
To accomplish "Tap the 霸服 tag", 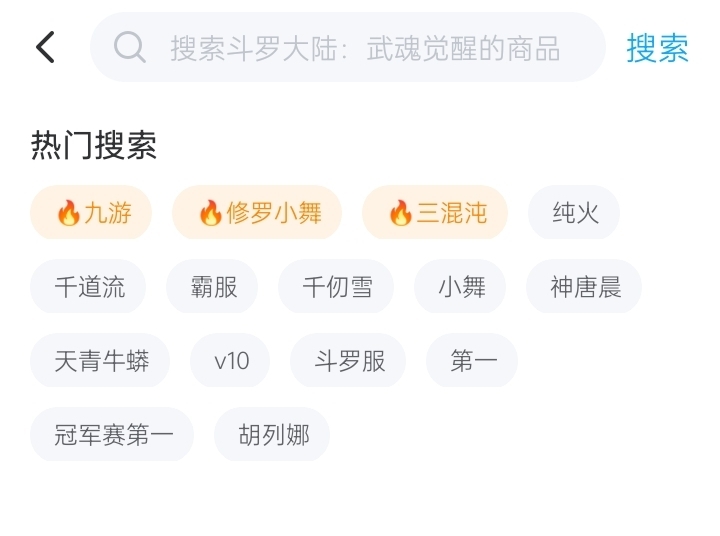I will [x=213, y=287].
